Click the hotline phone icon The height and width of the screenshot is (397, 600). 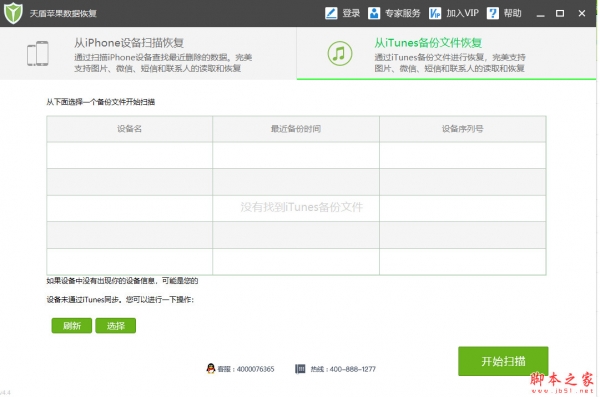tap(300, 369)
